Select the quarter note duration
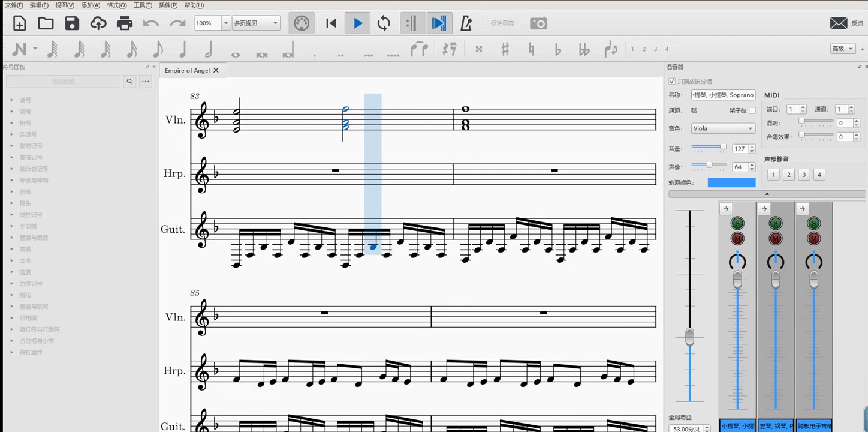 (183, 49)
